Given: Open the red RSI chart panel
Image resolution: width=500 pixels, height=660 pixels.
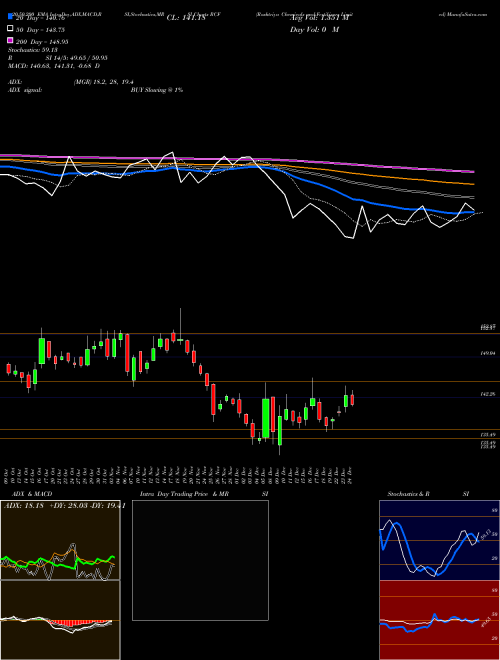Looking at the screenshot, I should point(439,620).
